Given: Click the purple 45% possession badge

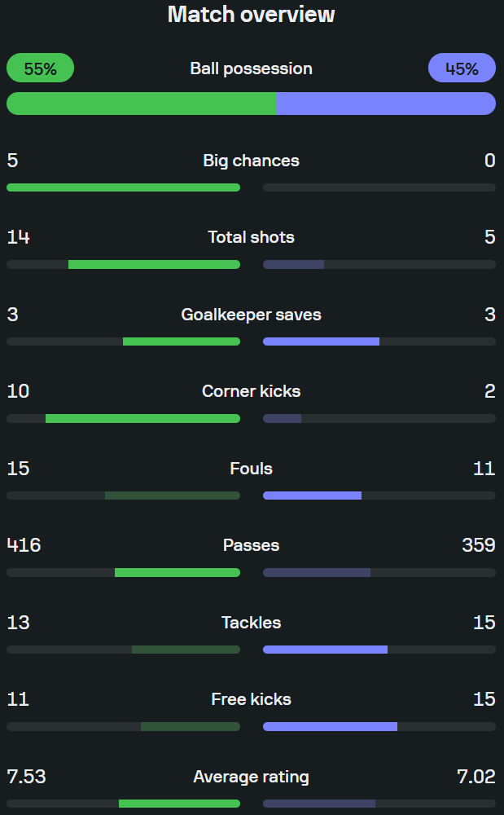Looking at the screenshot, I should click(462, 68).
